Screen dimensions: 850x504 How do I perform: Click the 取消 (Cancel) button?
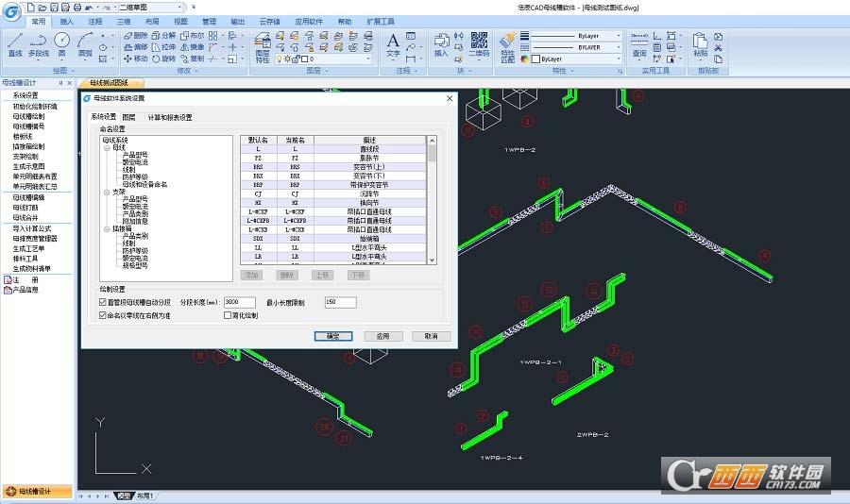pos(431,336)
